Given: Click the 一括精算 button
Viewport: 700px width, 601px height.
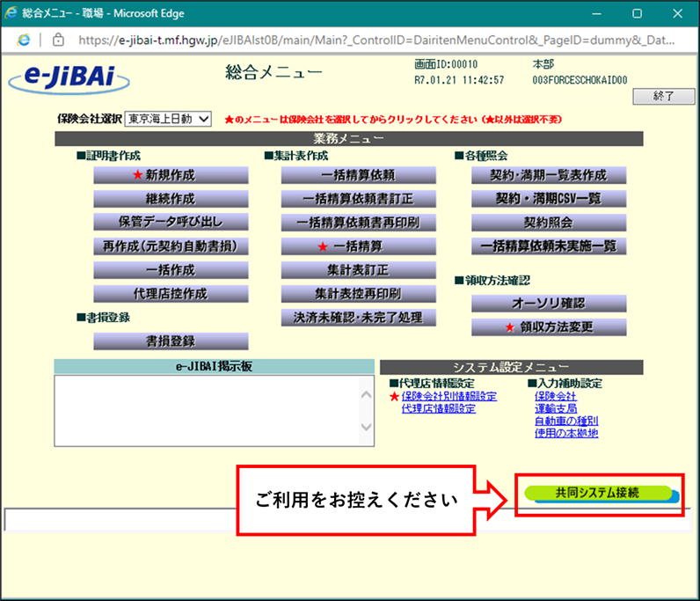Looking at the screenshot, I should [358, 246].
